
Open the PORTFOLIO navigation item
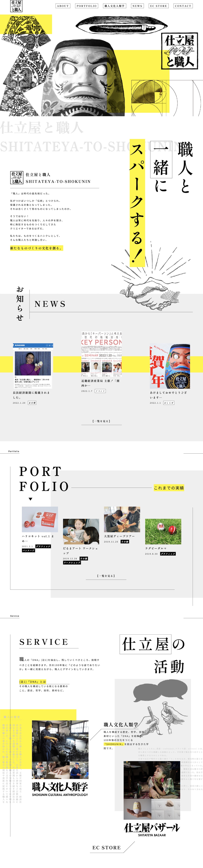(x=86, y=6)
